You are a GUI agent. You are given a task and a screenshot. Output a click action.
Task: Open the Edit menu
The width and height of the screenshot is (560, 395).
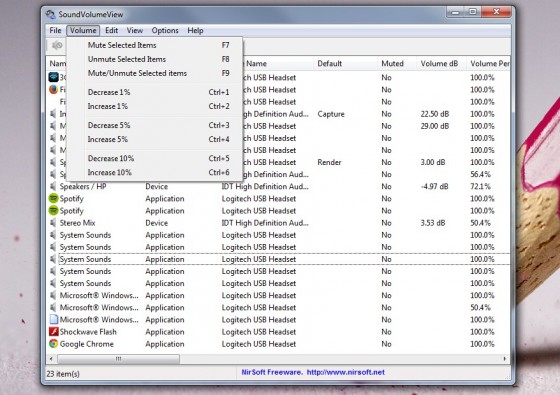point(111,30)
